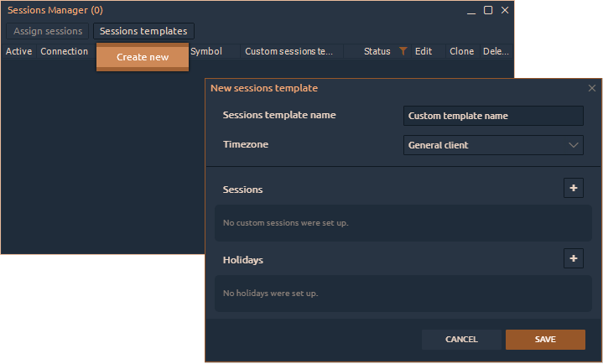This screenshot has width=603, height=364.
Task: Click the Status column filter icon
Action: tap(403, 51)
